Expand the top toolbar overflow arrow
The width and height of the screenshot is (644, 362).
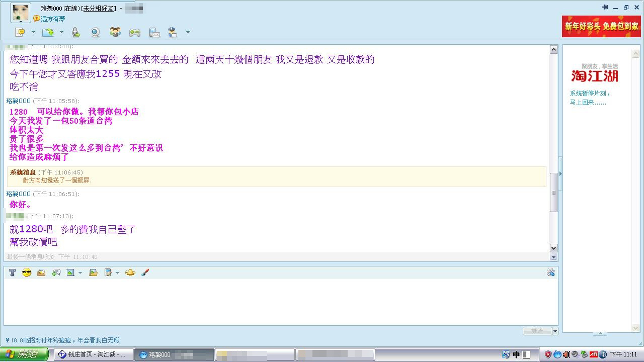188,32
